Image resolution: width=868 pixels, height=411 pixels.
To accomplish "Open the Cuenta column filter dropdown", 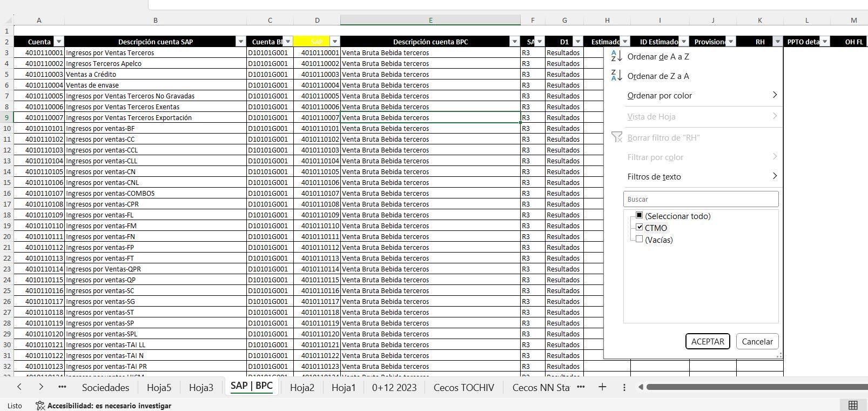I will tap(59, 42).
